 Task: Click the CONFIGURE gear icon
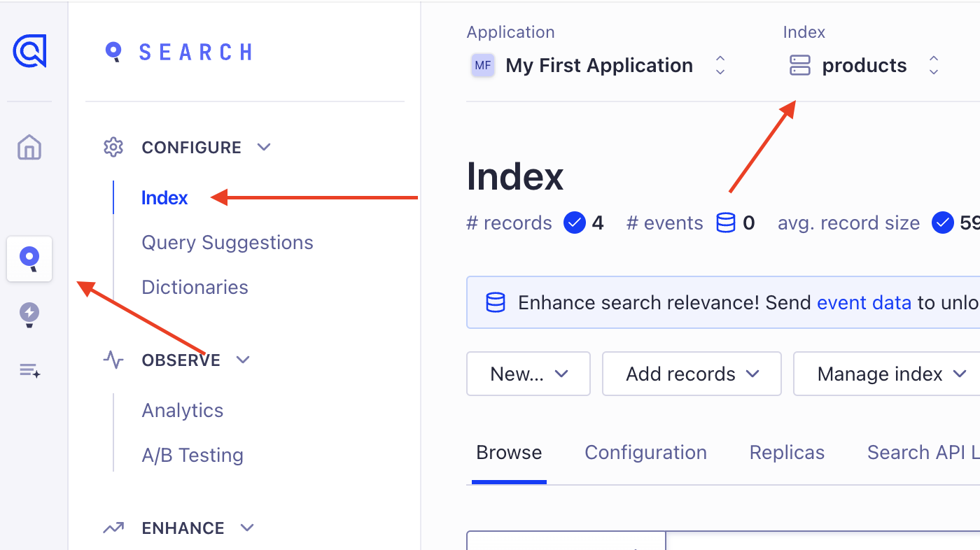point(113,147)
